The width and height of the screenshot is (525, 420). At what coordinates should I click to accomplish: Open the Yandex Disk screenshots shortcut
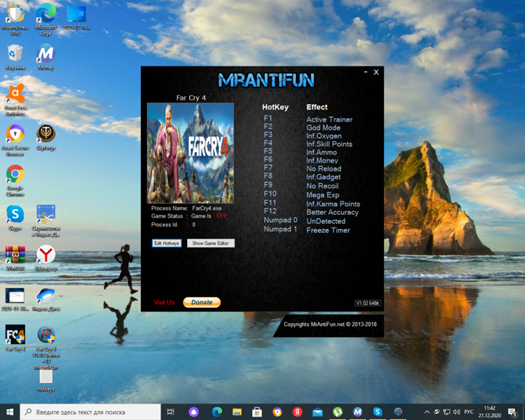(x=46, y=220)
